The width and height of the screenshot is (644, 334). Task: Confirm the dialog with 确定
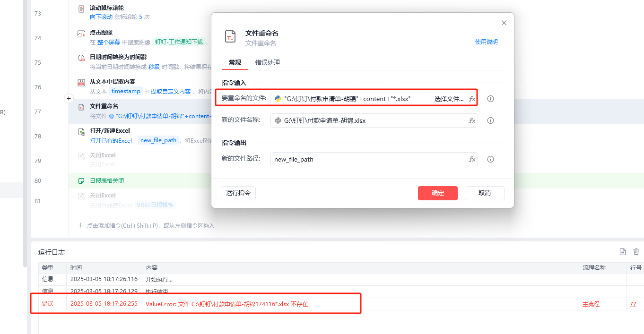438,193
